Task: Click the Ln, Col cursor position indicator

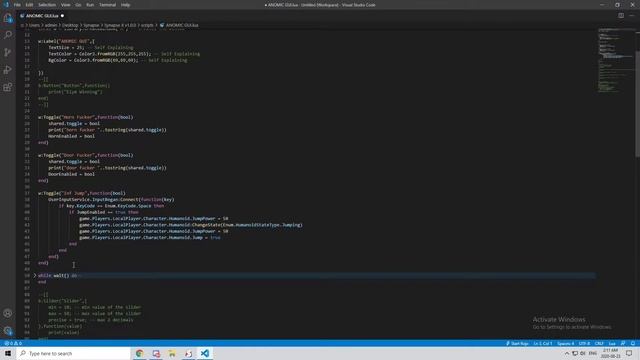Action: click(x=543, y=343)
